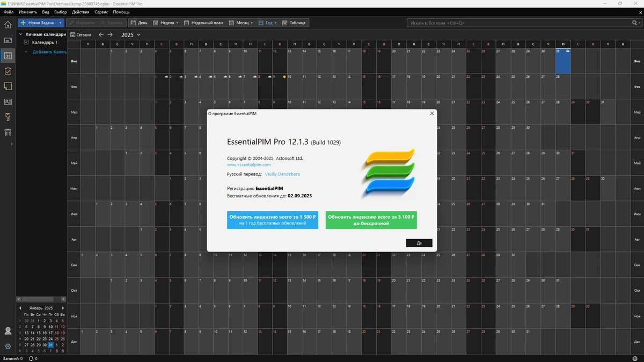Open the Calendar module in the sidebar
Image resolution: width=644 pixels, height=362 pixels.
pos(8,55)
